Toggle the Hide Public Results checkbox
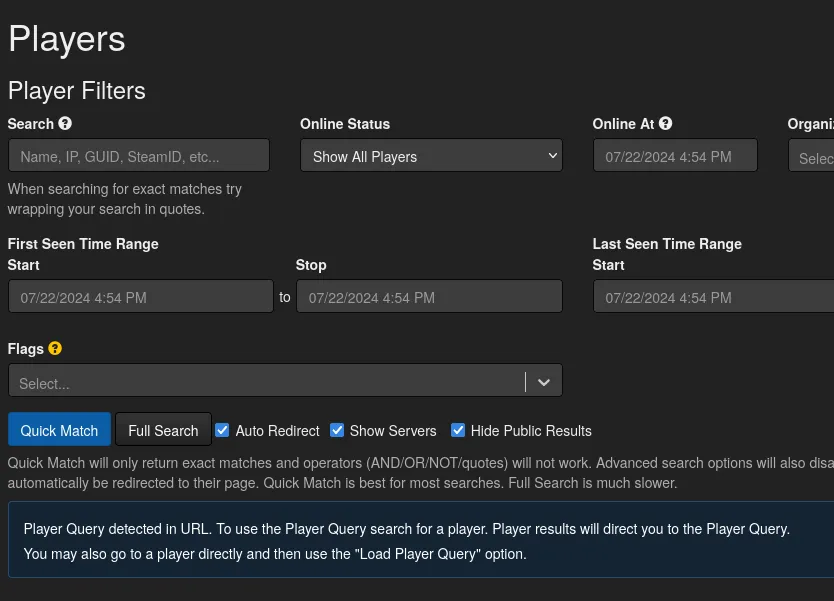This screenshot has width=834, height=601. [458, 430]
